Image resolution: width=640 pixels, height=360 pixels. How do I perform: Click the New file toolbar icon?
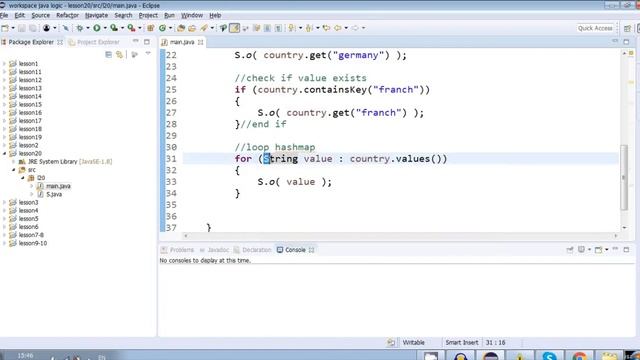5,28
